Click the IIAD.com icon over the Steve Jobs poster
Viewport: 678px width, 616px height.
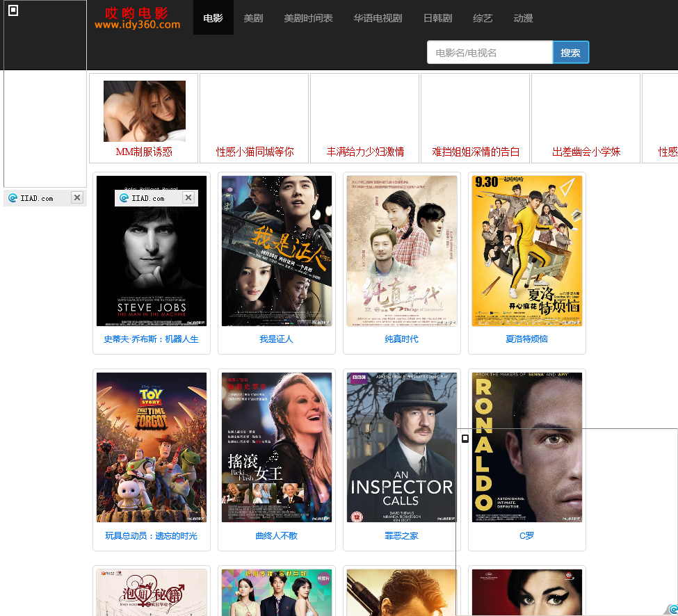[x=124, y=198]
